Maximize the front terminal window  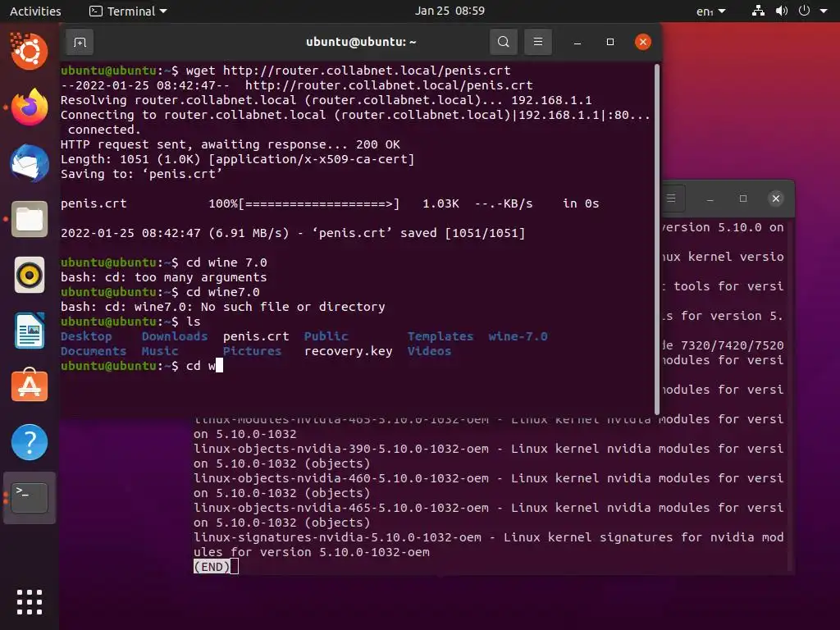[610, 42]
